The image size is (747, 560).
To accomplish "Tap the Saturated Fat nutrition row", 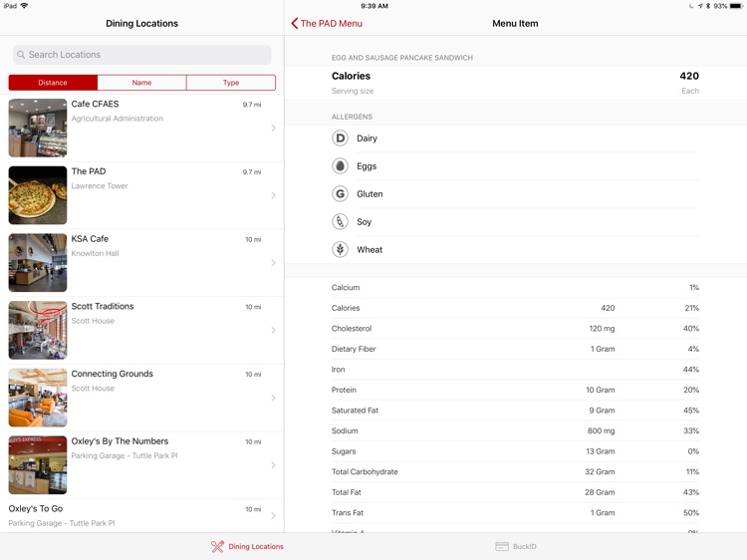I will tap(516, 411).
